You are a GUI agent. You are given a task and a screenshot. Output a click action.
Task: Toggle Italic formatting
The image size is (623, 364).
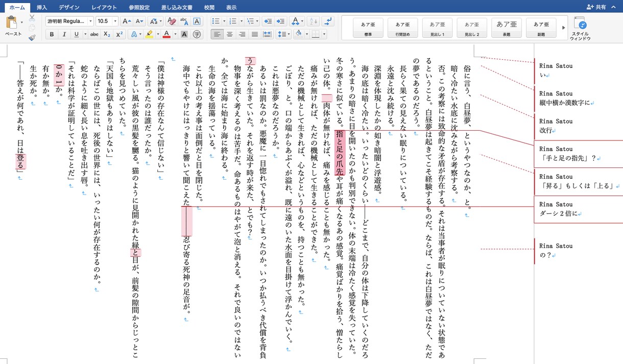click(64, 34)
